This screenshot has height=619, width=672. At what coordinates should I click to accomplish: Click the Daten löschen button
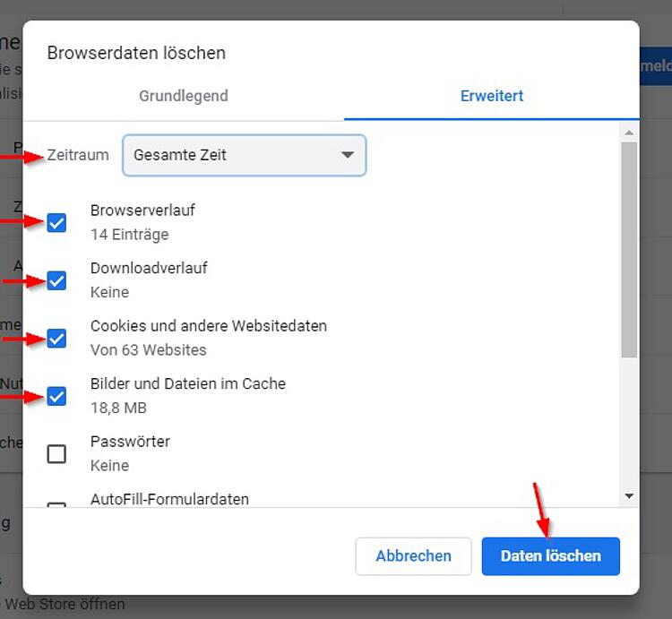[551, 556]
